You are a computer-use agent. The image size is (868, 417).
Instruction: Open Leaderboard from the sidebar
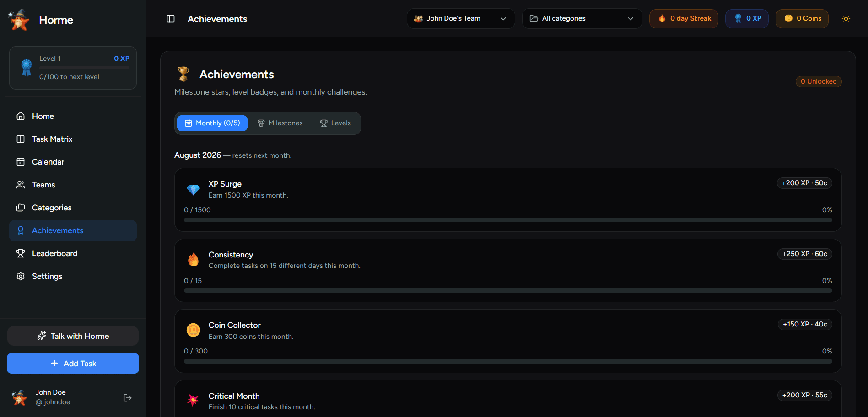point(73,253)
